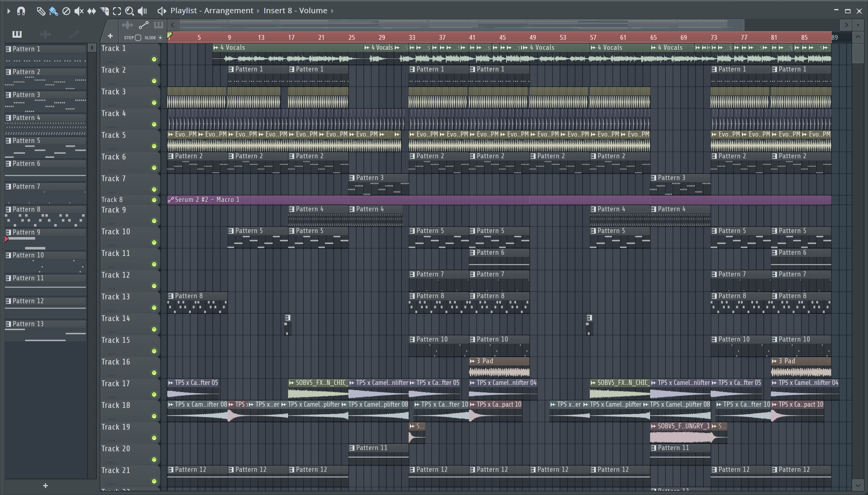Viewport: 868px width, 495px height.
Task: Mute Track 21 with its green light
Action: click(154, 481)
